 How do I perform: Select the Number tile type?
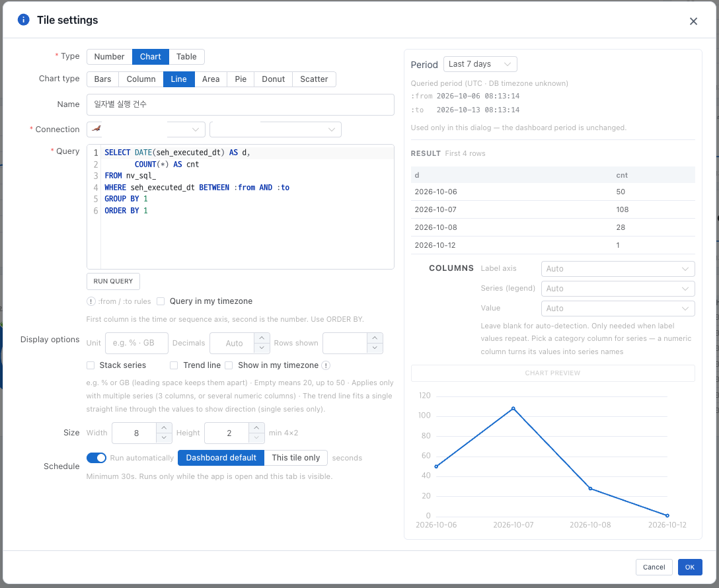[109, 57]
